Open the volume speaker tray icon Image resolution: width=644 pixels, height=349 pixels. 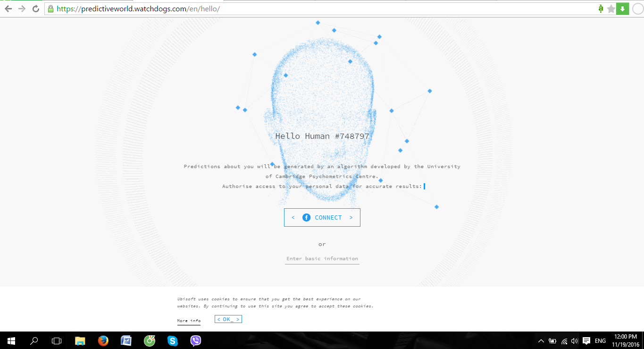click(574, 340)
